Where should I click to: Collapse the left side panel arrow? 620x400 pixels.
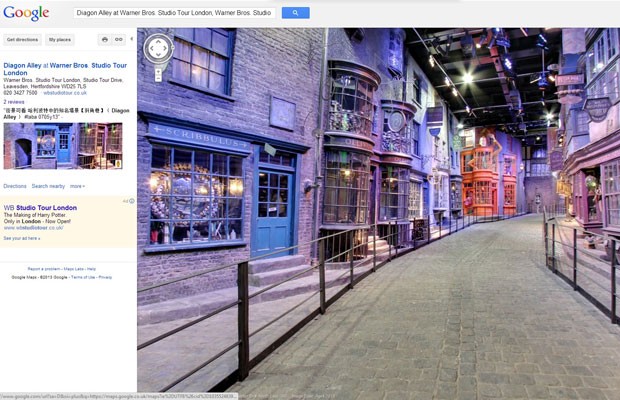click(x=132, y=40)
